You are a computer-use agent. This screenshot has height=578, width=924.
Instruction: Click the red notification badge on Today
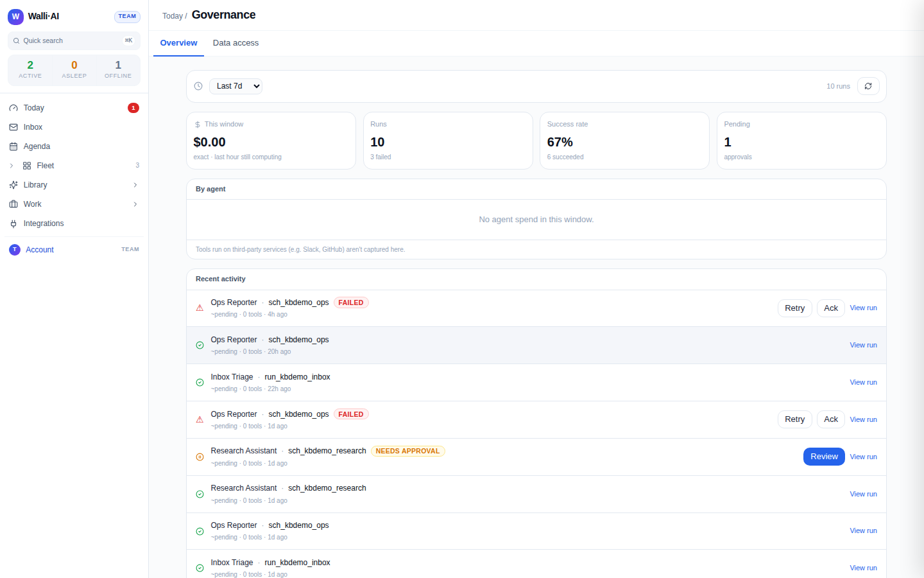coord(133,108)
